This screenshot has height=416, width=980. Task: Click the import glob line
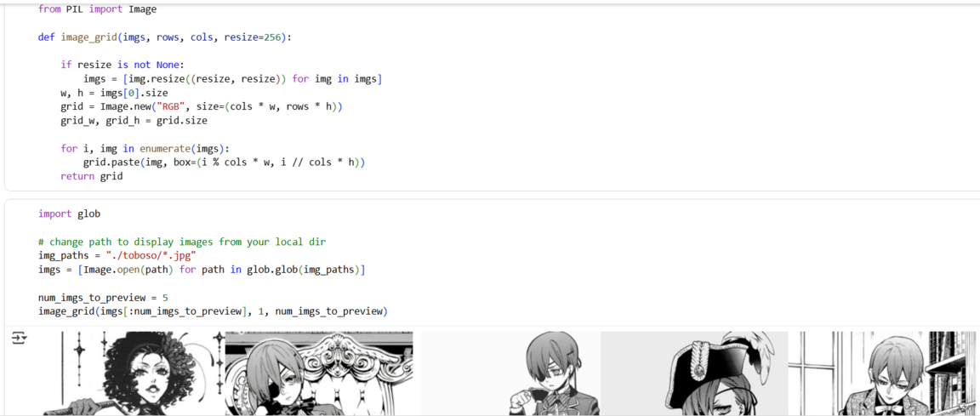pyautogui.click(x=70, y=214)
